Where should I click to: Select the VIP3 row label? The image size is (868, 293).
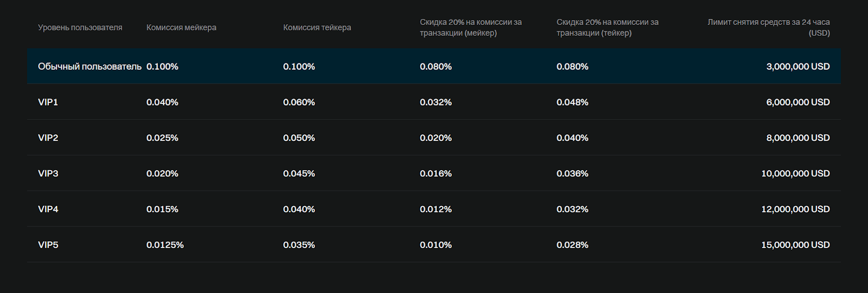[48, 174]
